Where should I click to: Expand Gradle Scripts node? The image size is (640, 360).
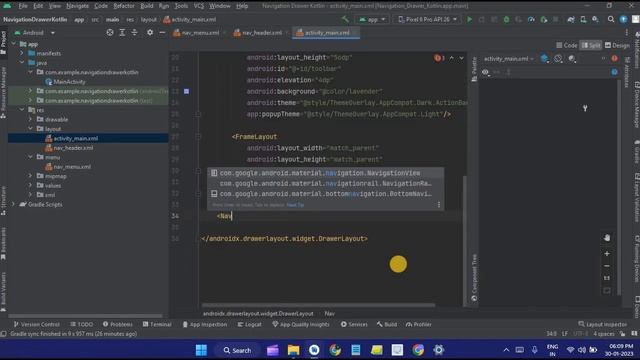(x=14, y=204)
